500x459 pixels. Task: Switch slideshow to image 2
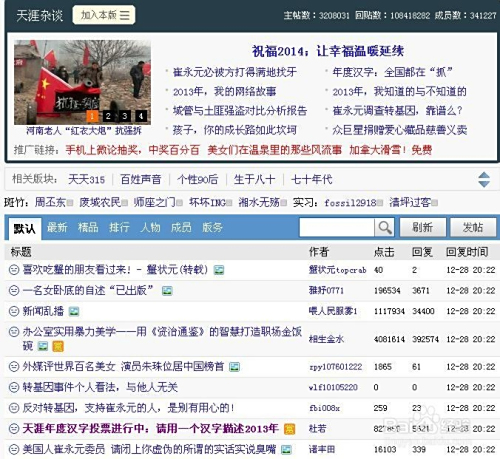108,116
